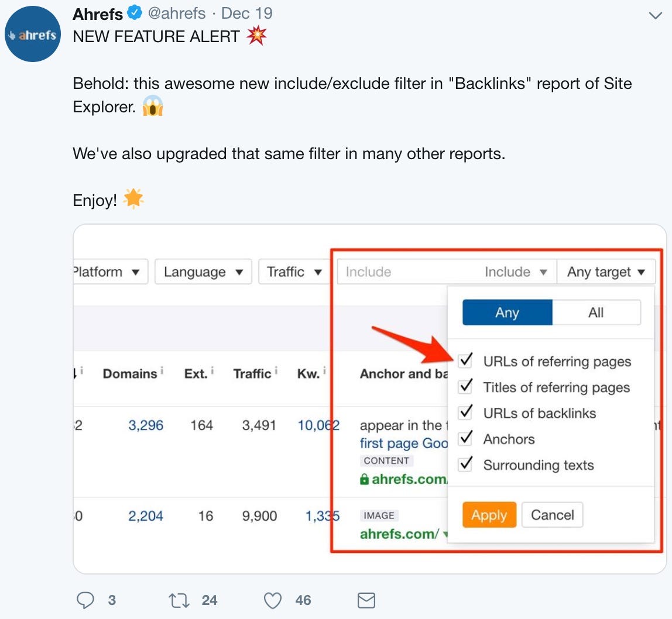Open the Any target dropdown

click(x=605, y=272)
